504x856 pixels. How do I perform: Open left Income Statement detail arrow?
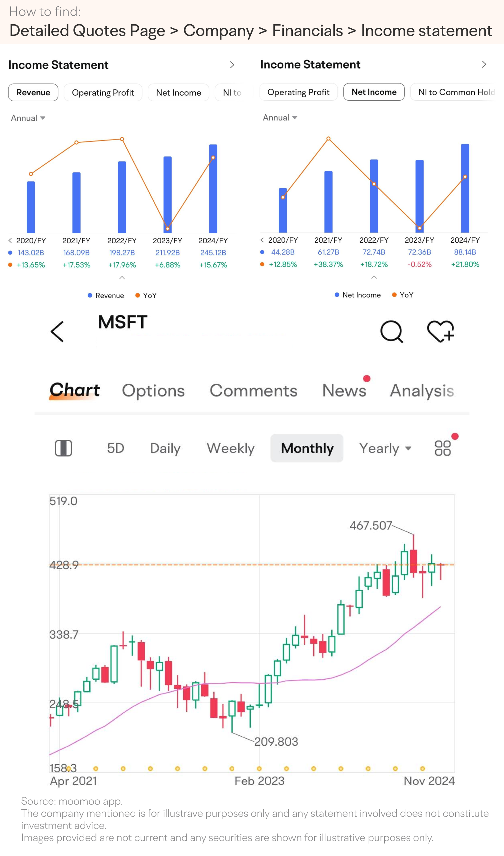[x=232, y=65]
